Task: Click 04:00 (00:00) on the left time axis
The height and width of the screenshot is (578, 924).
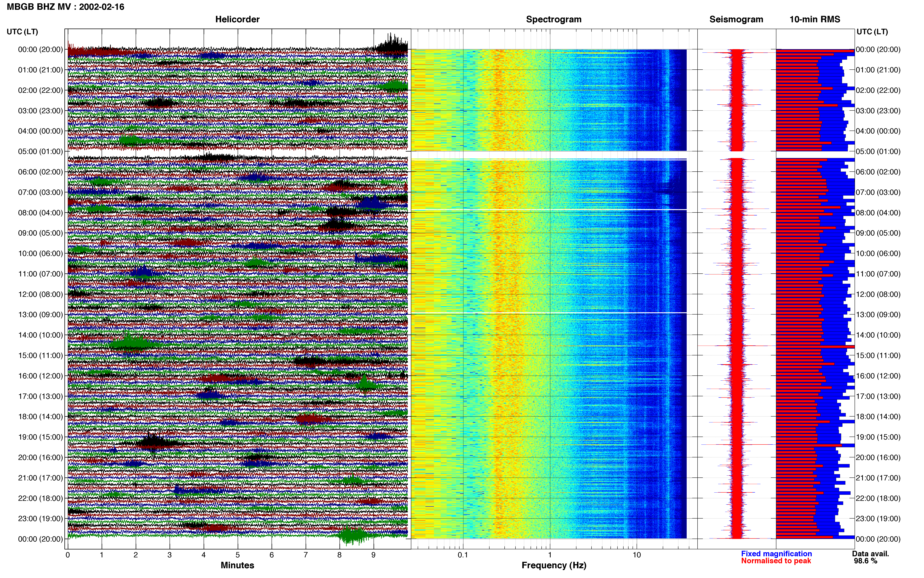Action: (x=41, y=131)
